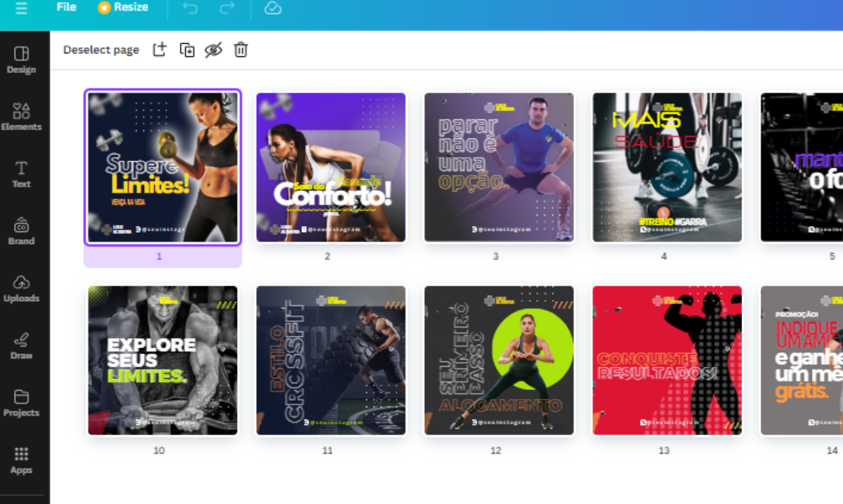This screenshot has width=843, height=504.
Task: Duplicate the selected page
Action: 187,50
